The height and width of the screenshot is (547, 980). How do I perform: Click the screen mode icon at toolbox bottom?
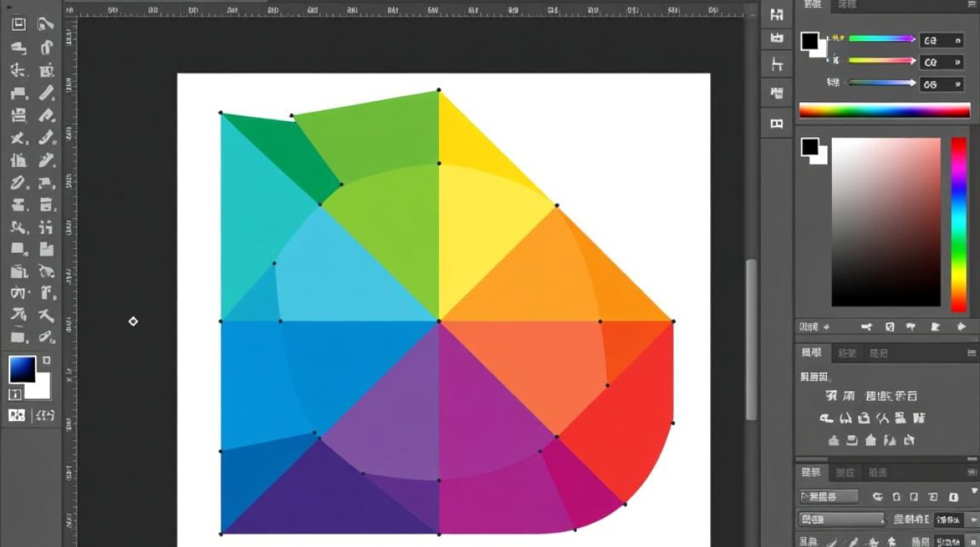(x=45, y=416)
